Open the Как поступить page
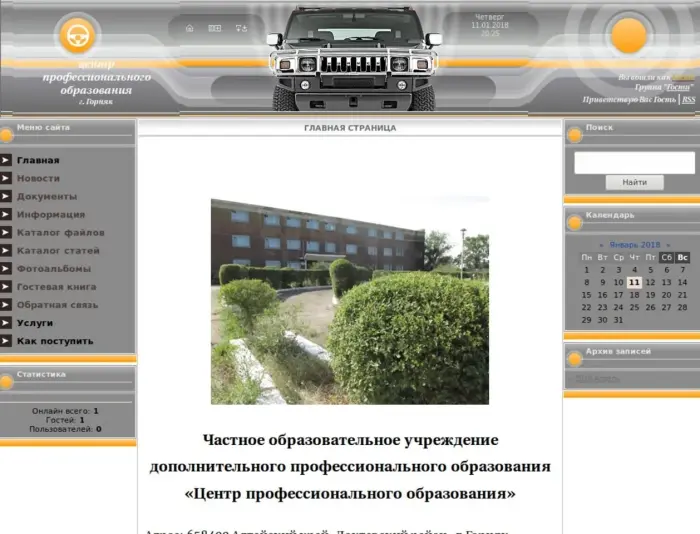Screen dimensions: 700x534 click(55, 341)
